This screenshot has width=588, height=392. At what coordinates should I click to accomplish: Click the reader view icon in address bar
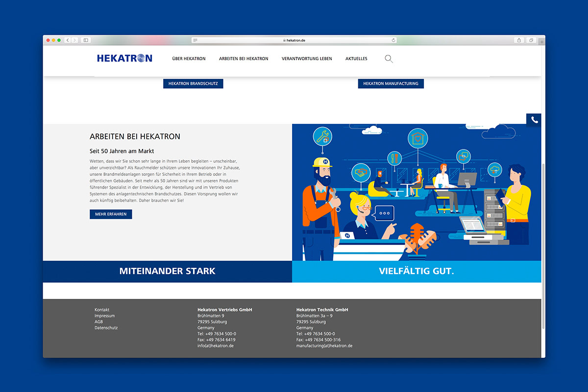point(196,40)
